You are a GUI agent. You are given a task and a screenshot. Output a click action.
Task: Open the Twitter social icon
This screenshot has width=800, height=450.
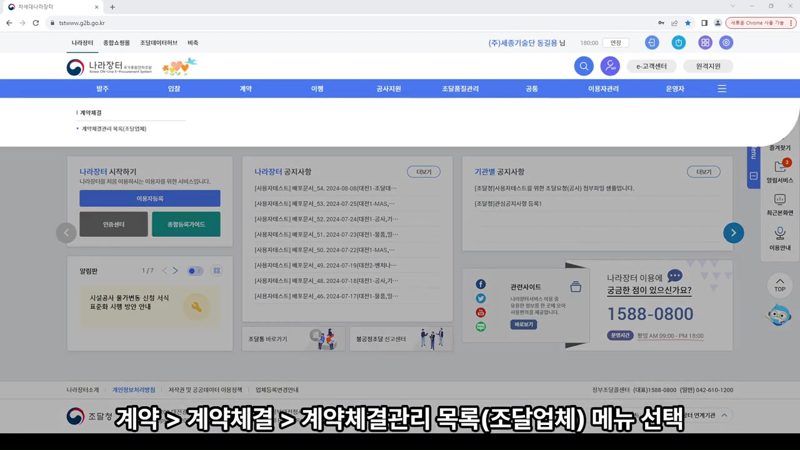click(x=481, y=298)
